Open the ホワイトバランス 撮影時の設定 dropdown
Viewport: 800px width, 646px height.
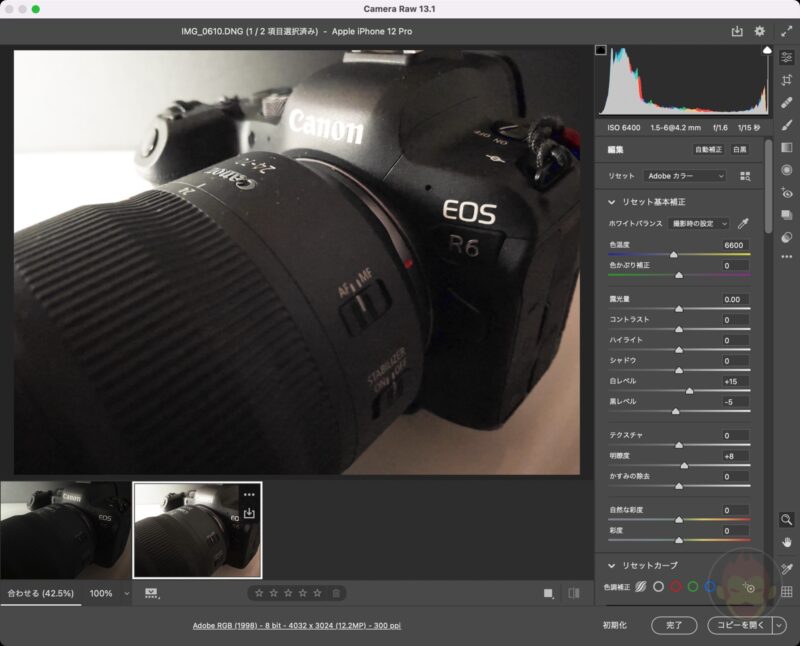699,224
